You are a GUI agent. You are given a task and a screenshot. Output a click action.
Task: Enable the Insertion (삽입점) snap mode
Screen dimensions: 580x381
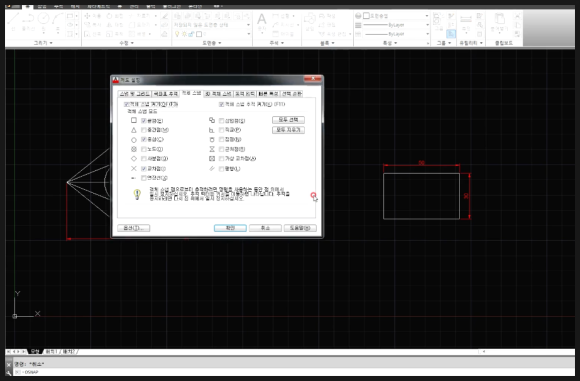click(221, 121)
